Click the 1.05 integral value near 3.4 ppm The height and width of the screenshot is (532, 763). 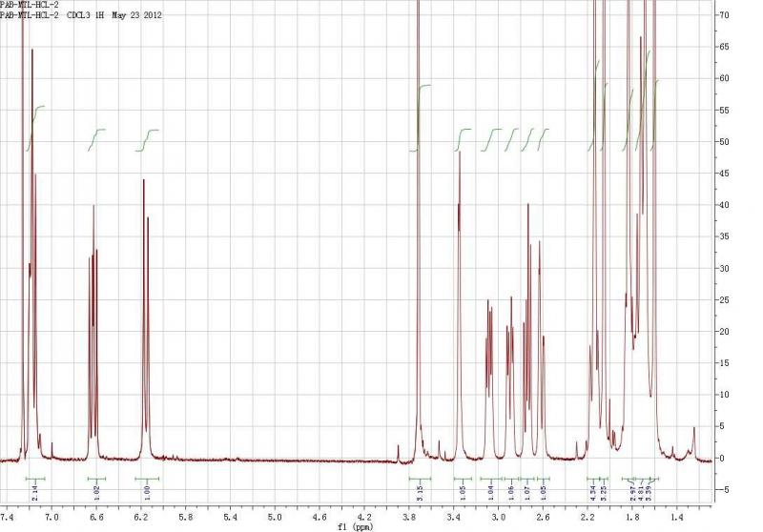463,494
